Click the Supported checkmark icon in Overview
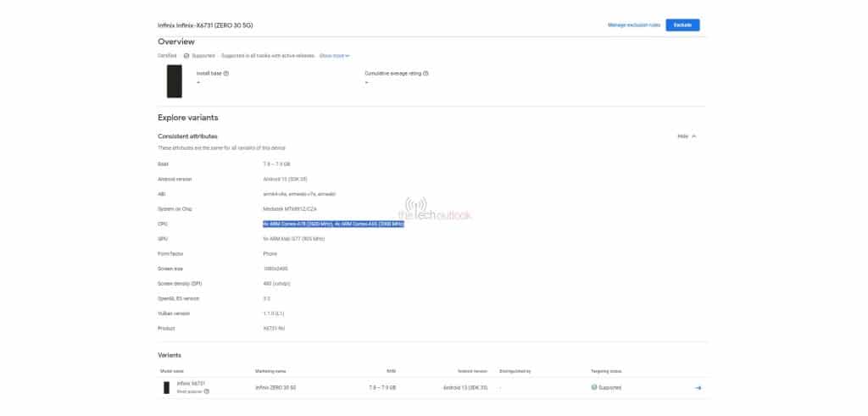This screenshot has width=868, height=416. pos(186,56)
